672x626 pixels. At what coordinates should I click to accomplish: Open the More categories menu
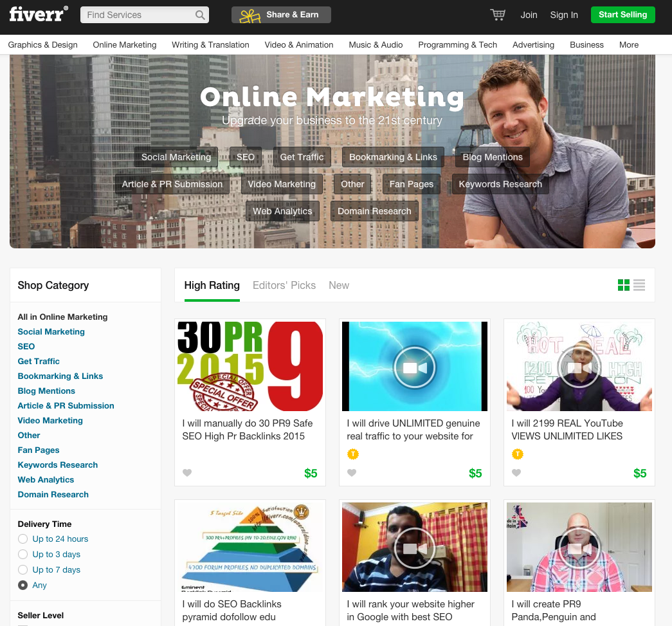pyautogui.click(x=629, y=44)
